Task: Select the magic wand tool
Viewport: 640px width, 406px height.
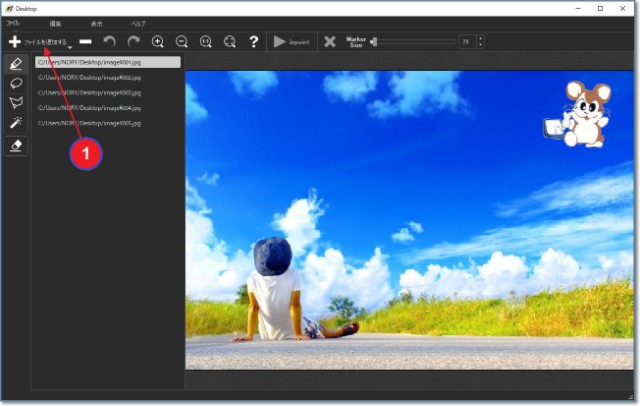Action: [15, 124]
